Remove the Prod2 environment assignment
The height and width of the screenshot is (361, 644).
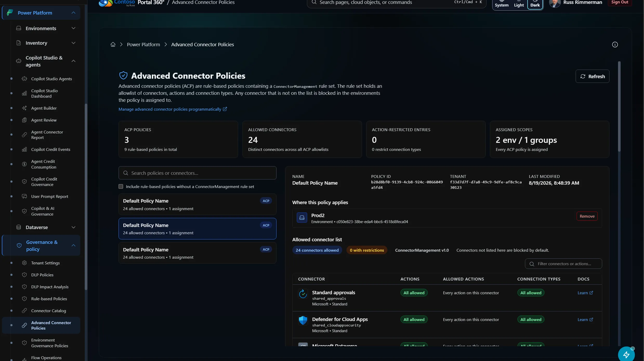[x=587, y=216]
